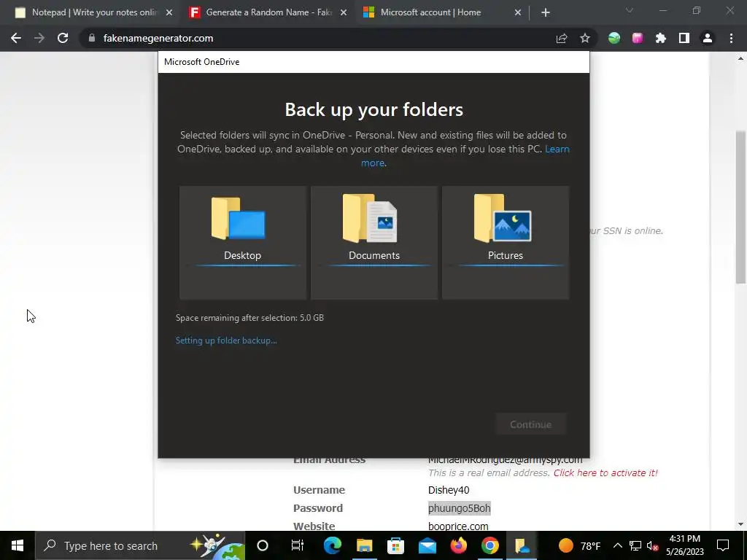Open Task View on the taskbar
Viewport: 747px width, 560px height.
(x=298, y=545)
